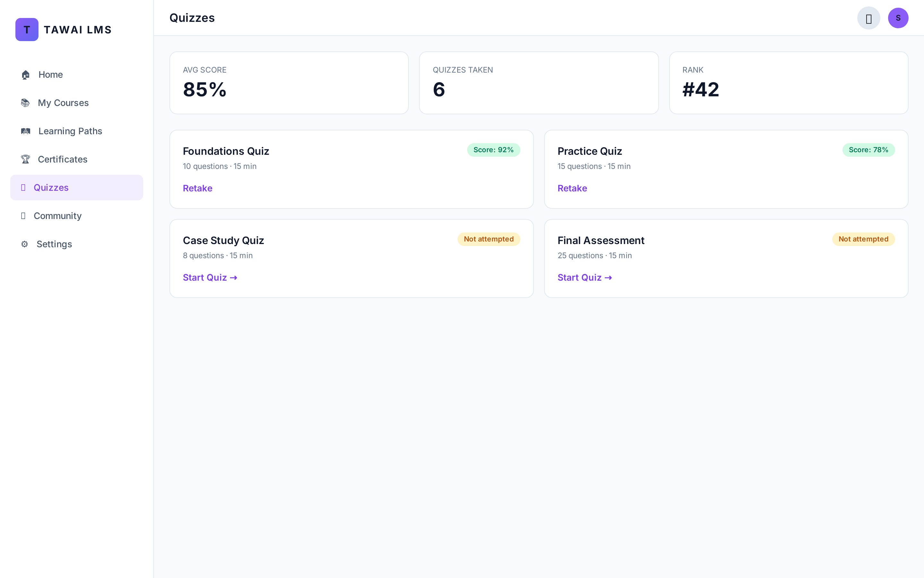Click the QUIZZES TAKEN label
Screen dimensions: 924x578
pyautogui.click(x=463, y=70)
